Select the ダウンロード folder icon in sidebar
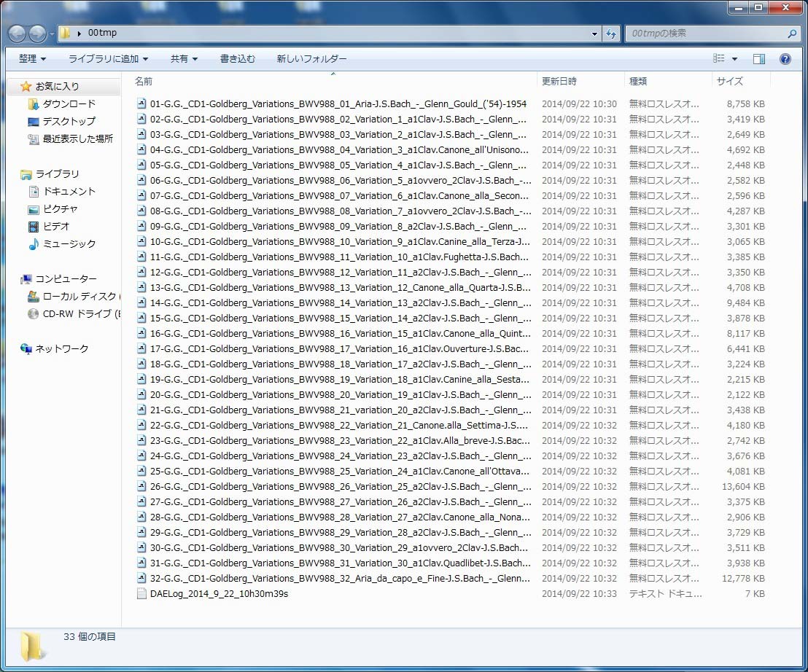The height and width of the screenshot is (672, 808). click(x=34, y=104)
